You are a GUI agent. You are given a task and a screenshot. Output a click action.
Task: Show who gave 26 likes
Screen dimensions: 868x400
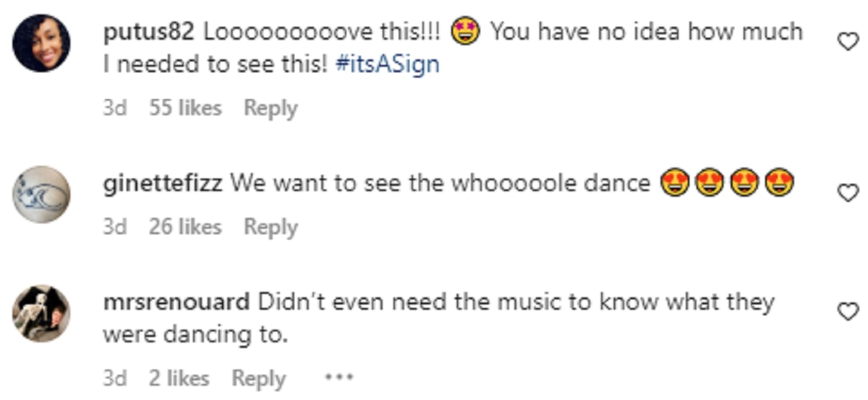pos(185,227)
